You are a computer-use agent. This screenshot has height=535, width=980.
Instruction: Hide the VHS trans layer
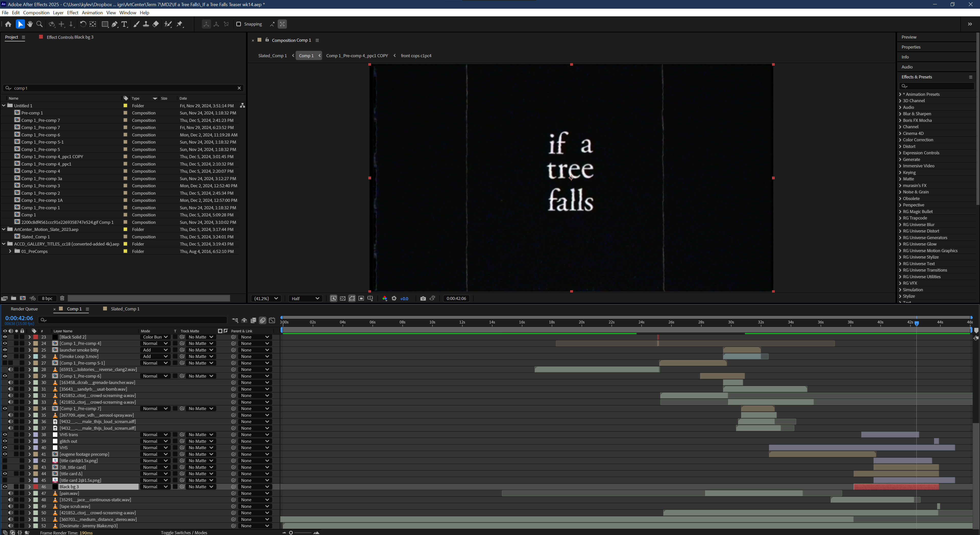[5, 435]
